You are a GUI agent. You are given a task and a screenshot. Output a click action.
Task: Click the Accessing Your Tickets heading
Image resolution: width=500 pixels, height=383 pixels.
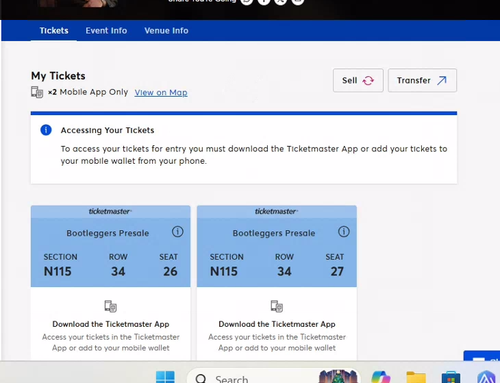pos(107,130)
